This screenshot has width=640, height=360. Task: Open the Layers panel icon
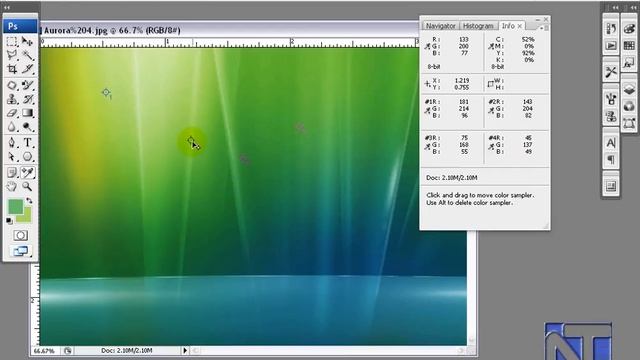click(629, 89)
